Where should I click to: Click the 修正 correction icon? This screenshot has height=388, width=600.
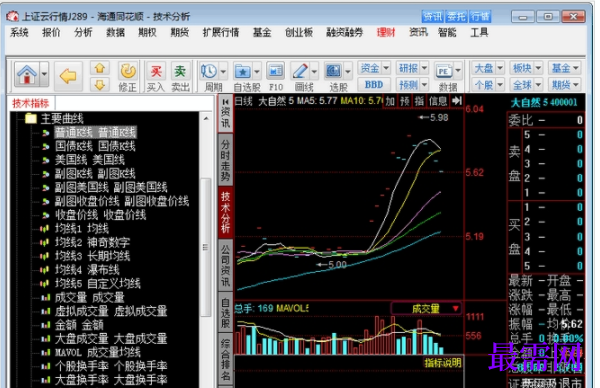[x=128, y=72]
